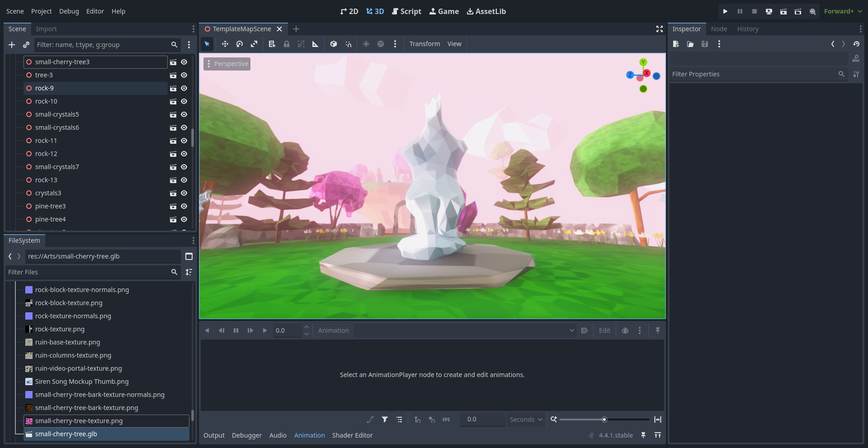This screenshot has height=448, width=868.
Task: Select the Rotate mode tool icon
Action: (x=240, y=44)
